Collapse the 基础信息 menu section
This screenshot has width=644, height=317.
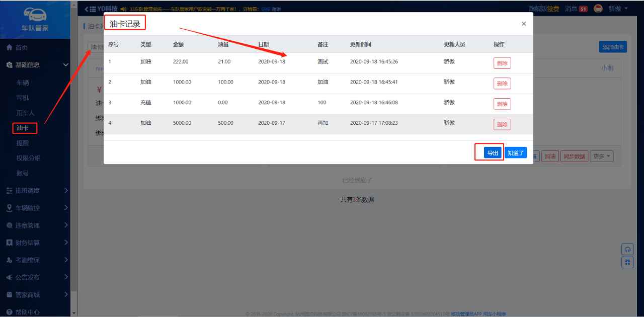click(x=65, y=65)
